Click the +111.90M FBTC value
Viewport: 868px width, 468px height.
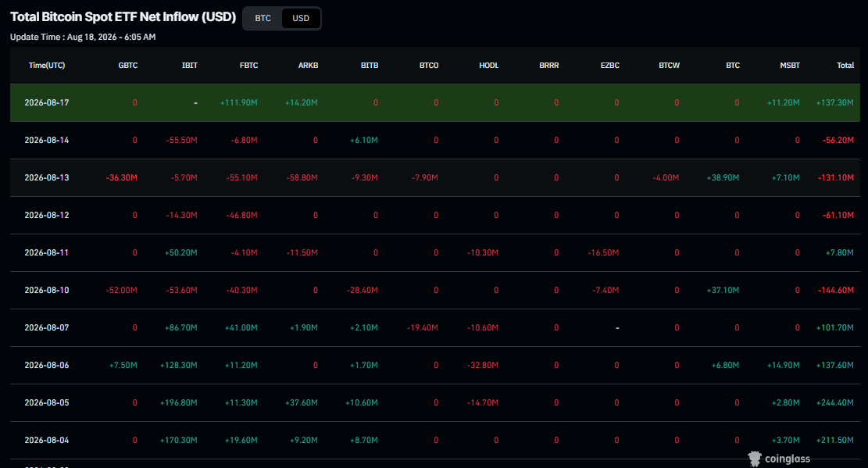coord(238,102)
